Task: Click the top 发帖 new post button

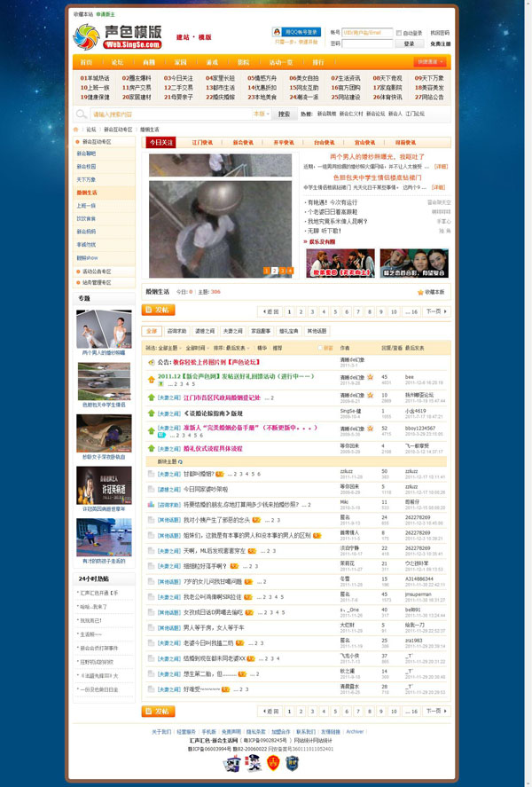Action: click(159, 311)
